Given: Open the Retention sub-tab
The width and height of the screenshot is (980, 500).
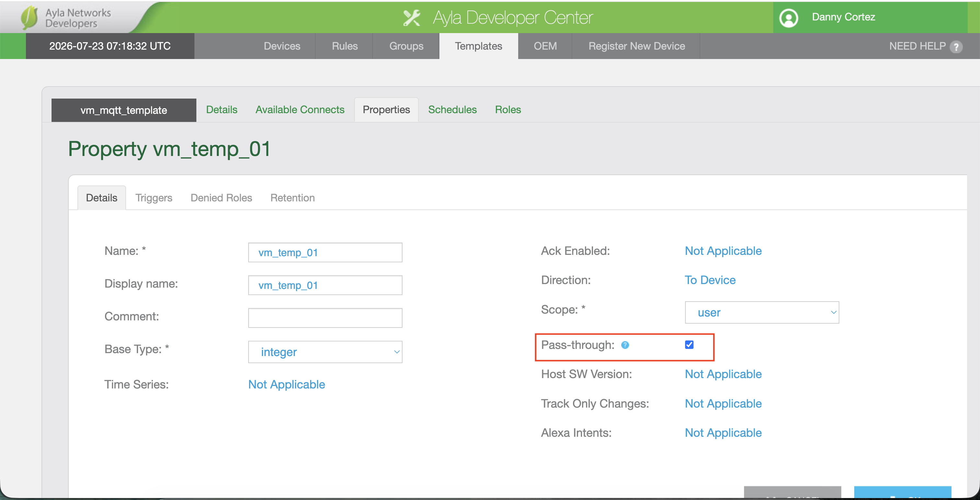Looking at the screenshot, I should point(293,198).
